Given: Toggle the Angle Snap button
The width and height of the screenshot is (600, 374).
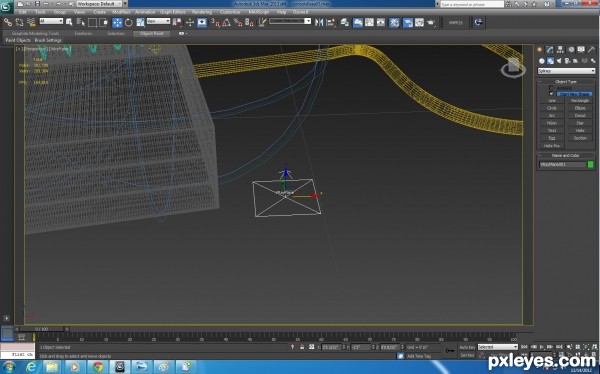Looking at the screenshot, I should [x=227, y=23].
